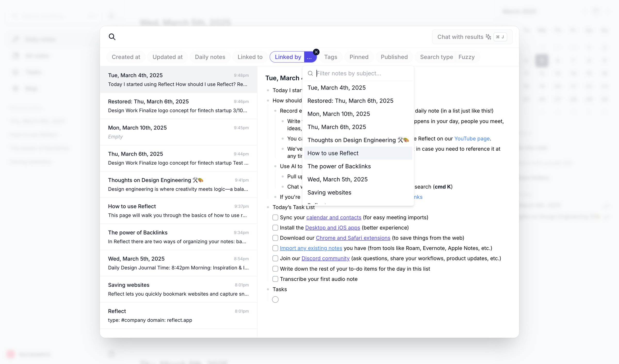Select 'Mon, March 10th, 2025' in the dropdown list
The height and width of the screenshot is (364, 619).
click(x=358, y=114)
